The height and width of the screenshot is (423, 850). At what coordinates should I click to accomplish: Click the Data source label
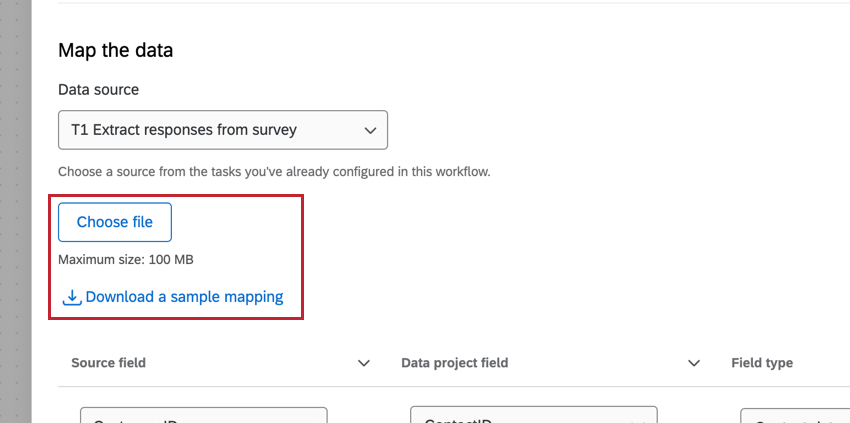coord(98,90)
